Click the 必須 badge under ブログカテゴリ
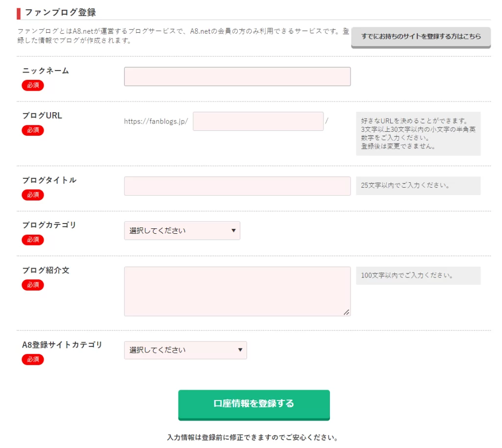The height and width of the screenshot is (448, 502). [x=33, y=240]
